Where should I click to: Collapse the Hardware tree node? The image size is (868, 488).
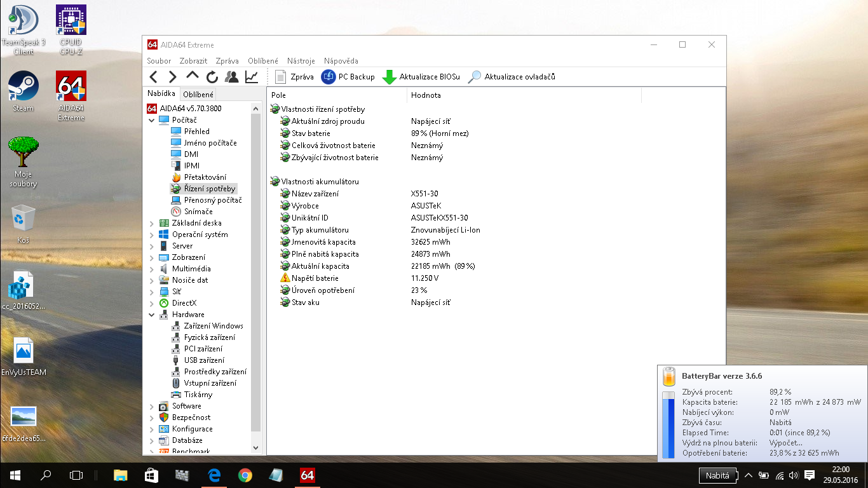(x=152, y=315)
